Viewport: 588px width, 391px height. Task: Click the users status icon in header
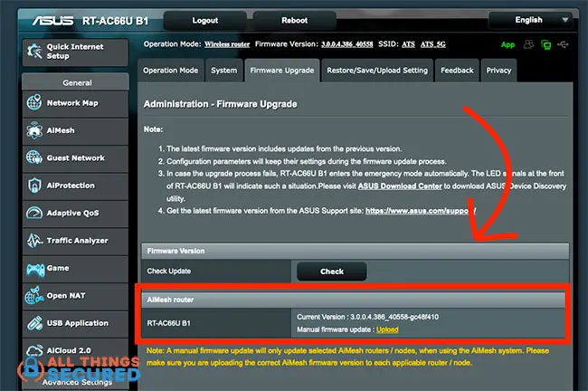[x=529, y=44]
